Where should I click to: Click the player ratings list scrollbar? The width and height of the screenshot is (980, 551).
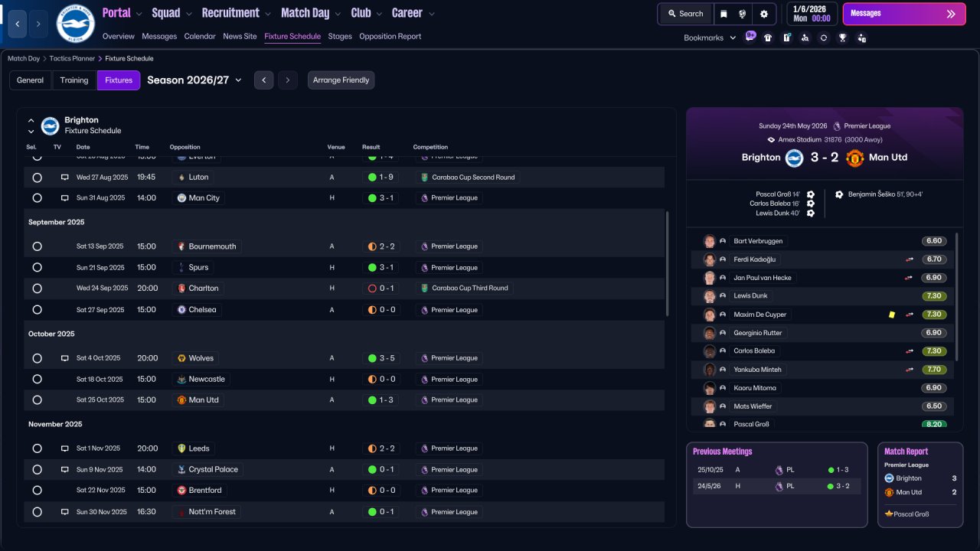957,297
